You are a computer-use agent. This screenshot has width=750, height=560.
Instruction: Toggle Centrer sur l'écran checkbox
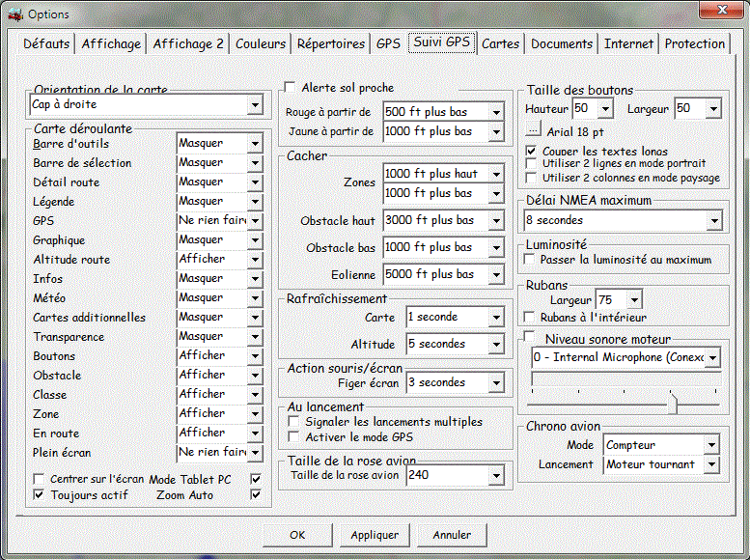(39, 479)
